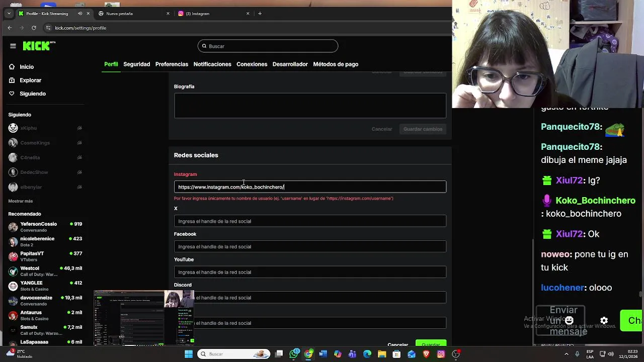Open recommended channel Antaurus

coord(45,315)
